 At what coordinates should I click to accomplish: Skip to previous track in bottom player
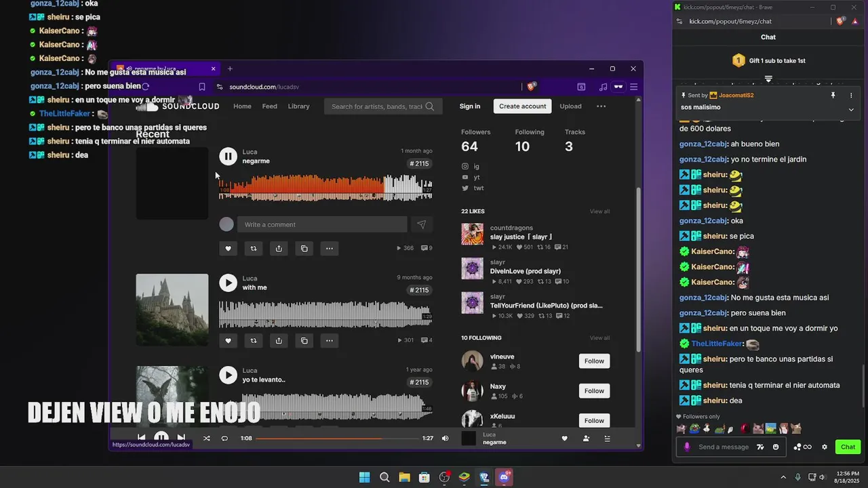[141, 439]
